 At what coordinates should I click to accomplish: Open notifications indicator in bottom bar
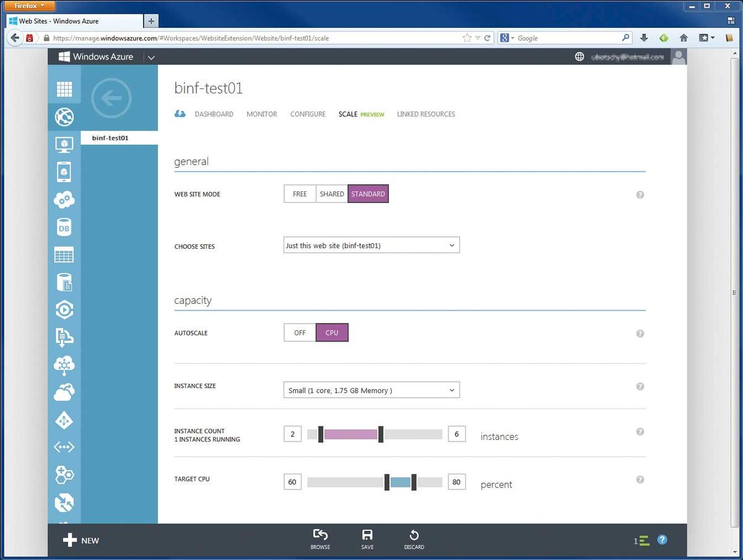(x=641, y=541)
